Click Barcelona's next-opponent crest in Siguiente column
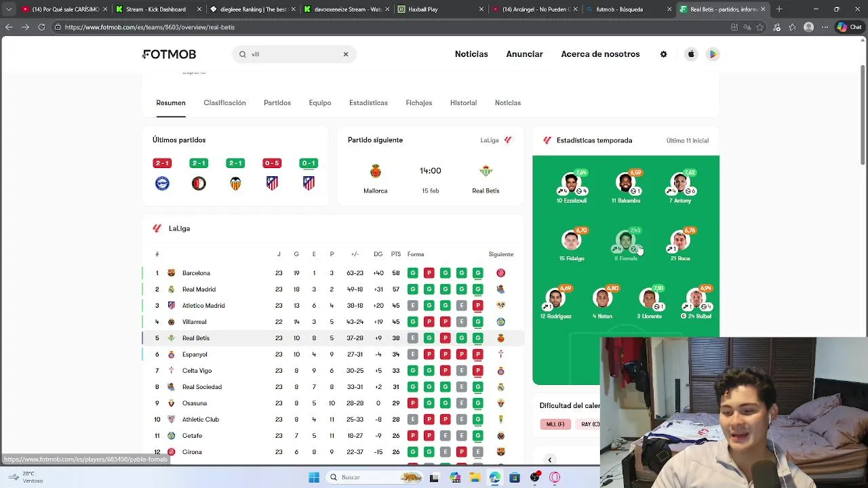 500,273
